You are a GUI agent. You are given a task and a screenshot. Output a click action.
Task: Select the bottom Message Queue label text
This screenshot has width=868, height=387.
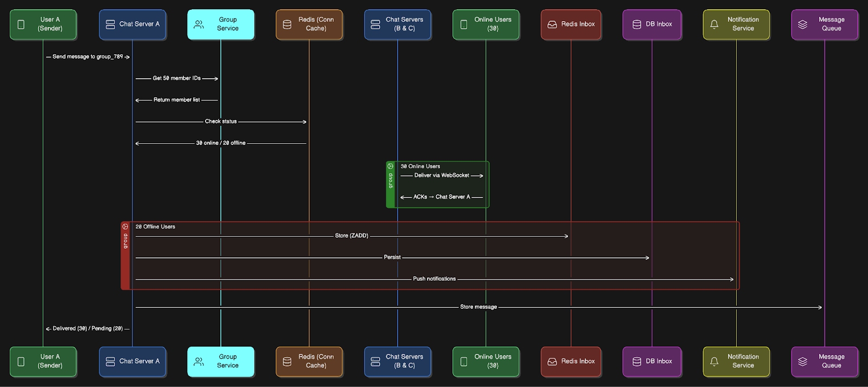click(x=832, y=361)
